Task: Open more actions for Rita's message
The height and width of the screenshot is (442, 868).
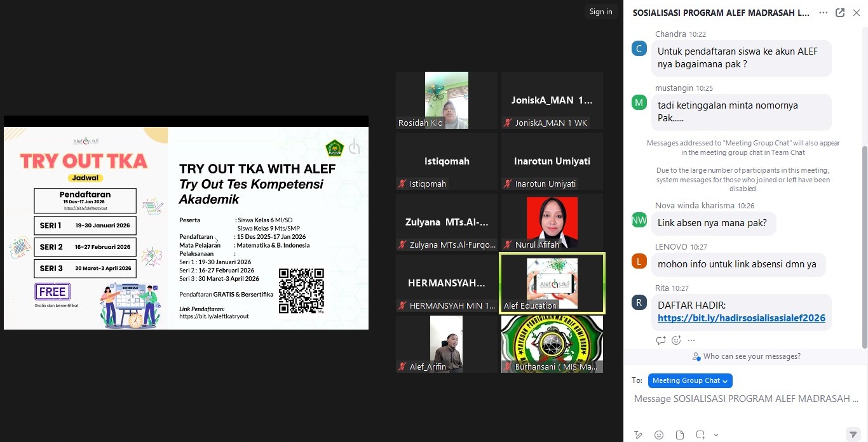Action: click(x=691, y=340)
